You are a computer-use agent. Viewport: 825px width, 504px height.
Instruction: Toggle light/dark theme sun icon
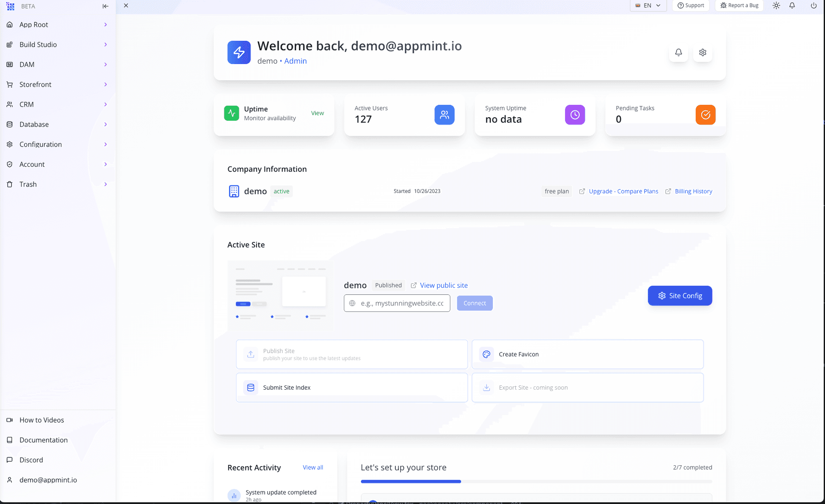coord(776,6)
